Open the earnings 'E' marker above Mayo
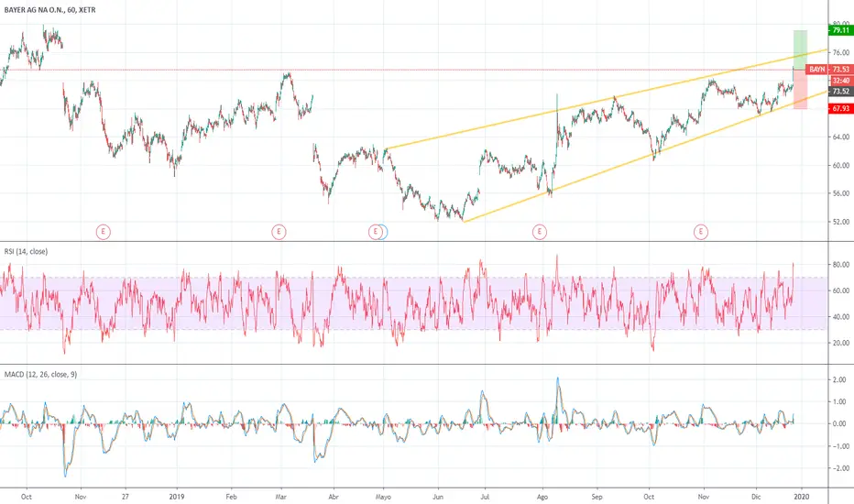This screenshot has width=854, height=504. click(x=375, y=232)
